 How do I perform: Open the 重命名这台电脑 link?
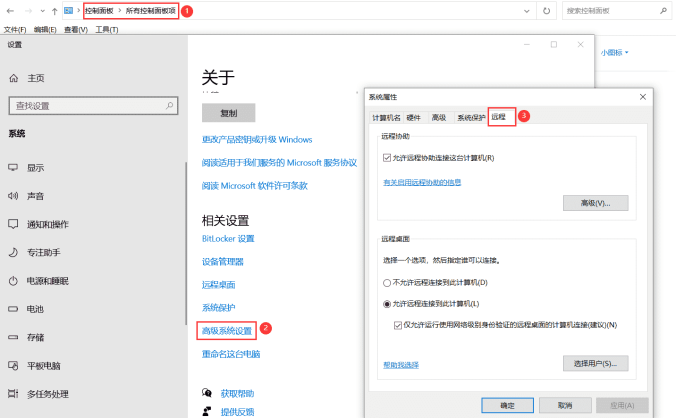231,354
